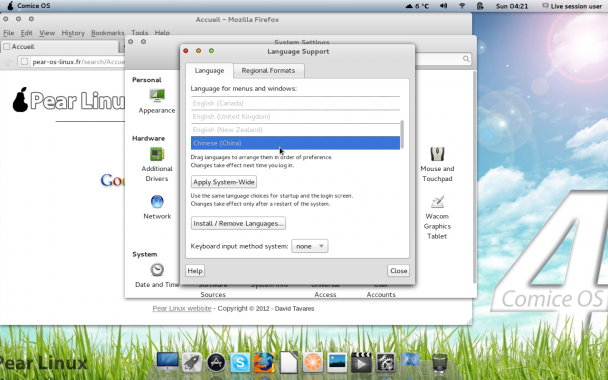Open the Firefox Bookmarks menu
The width and height of the screenshot is (608, 380).
(x=107, y=33)
